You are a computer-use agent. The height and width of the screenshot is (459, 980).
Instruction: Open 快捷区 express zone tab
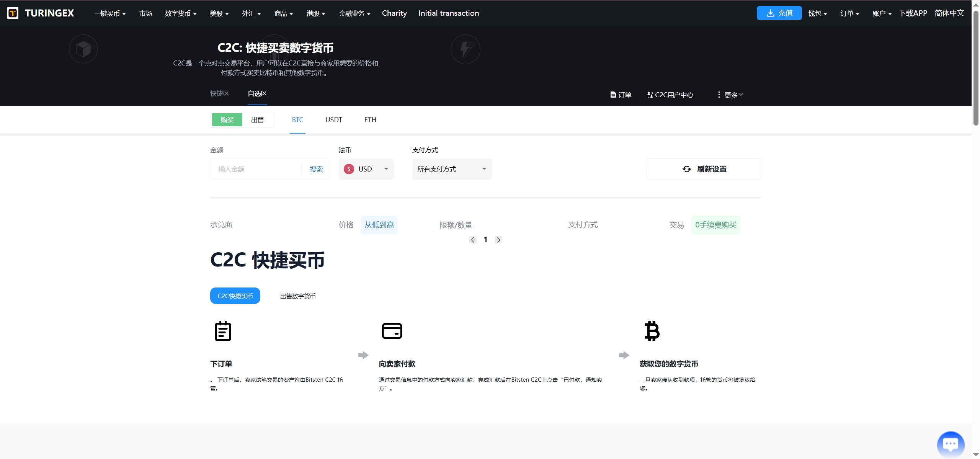(220, 93)
